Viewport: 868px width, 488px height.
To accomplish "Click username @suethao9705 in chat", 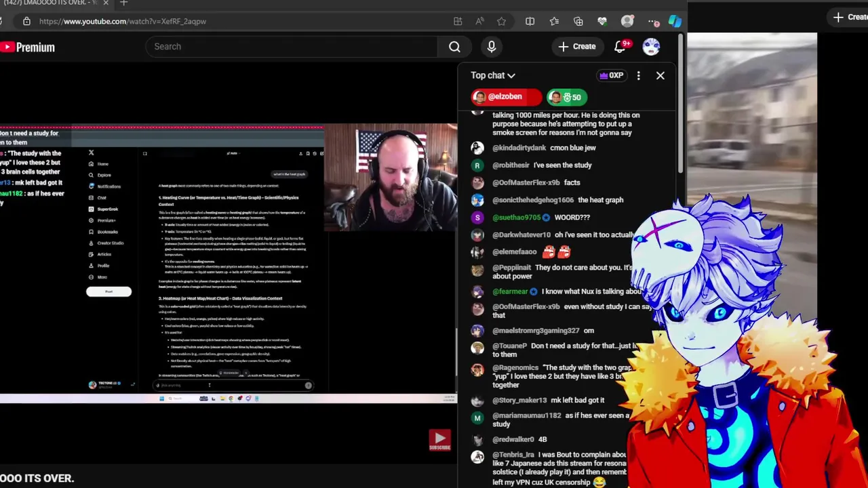I will point(517,218).
